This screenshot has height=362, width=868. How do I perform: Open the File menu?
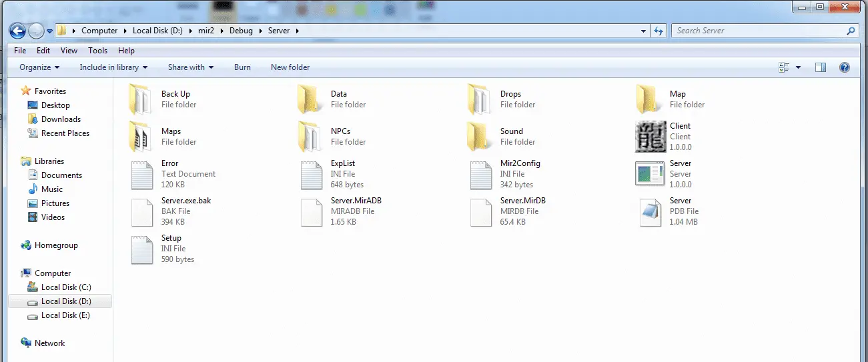coord(20,51)
